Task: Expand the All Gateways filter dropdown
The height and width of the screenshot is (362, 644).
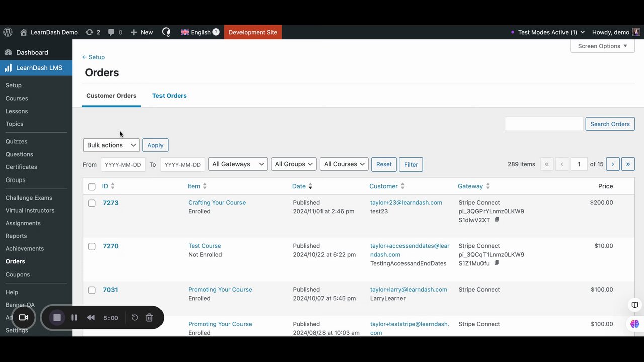Action: click(x=238, y=164)
